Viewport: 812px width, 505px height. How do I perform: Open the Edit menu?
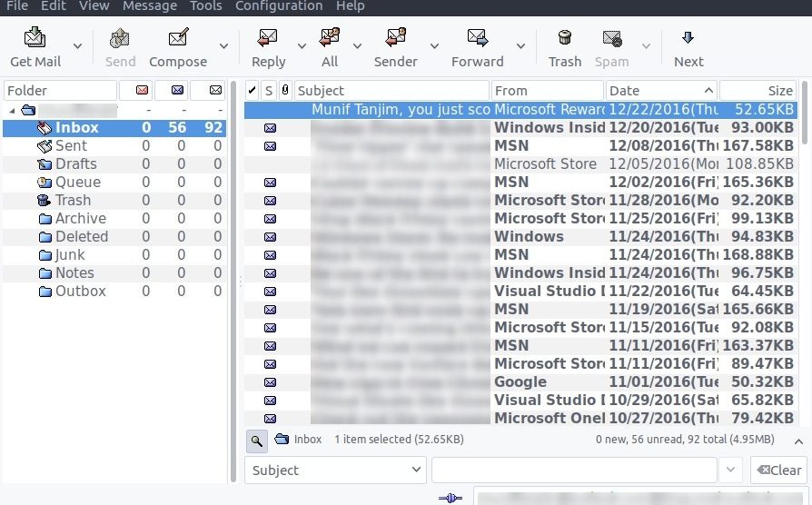(54, 5)
